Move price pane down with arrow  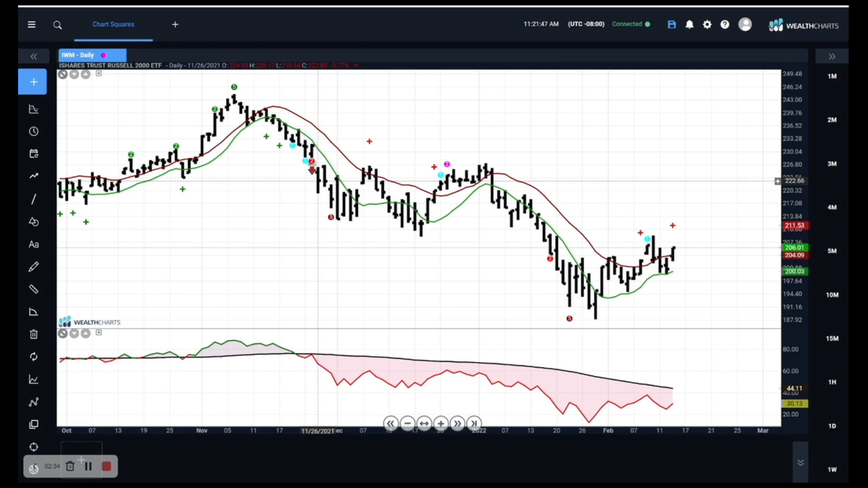click(x=74, y=74)
